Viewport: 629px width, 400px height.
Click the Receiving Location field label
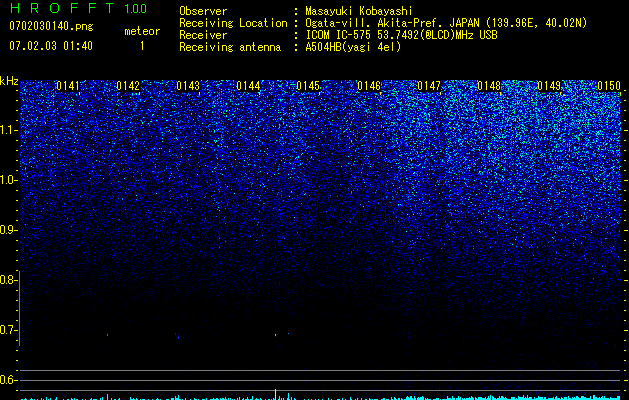click(233, 23)
